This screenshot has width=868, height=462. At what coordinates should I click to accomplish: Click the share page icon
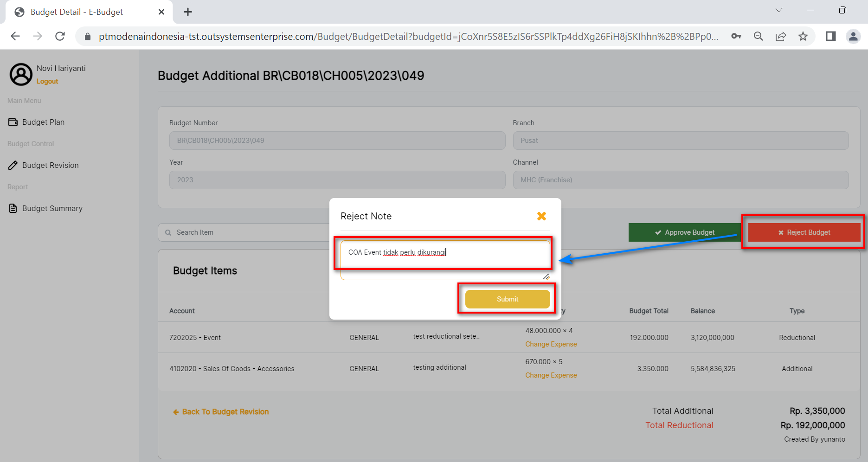781,36
